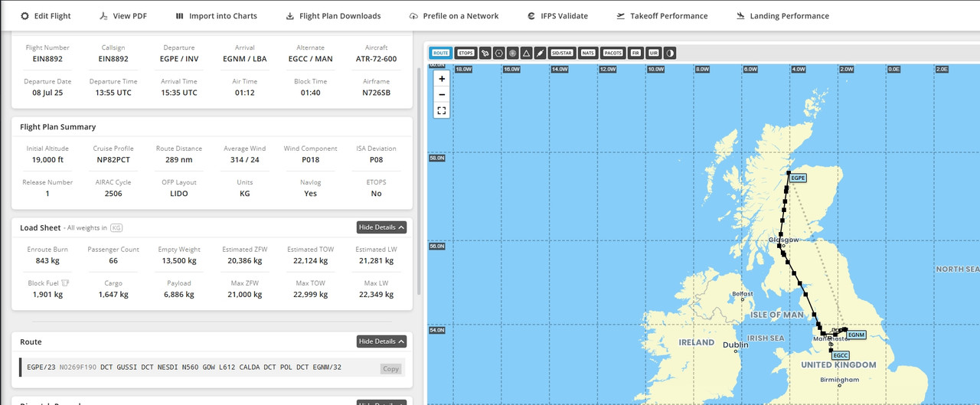Toggle the ROUTE map layer
Viewport: 980px width, 405px height.
coord(441,53)
